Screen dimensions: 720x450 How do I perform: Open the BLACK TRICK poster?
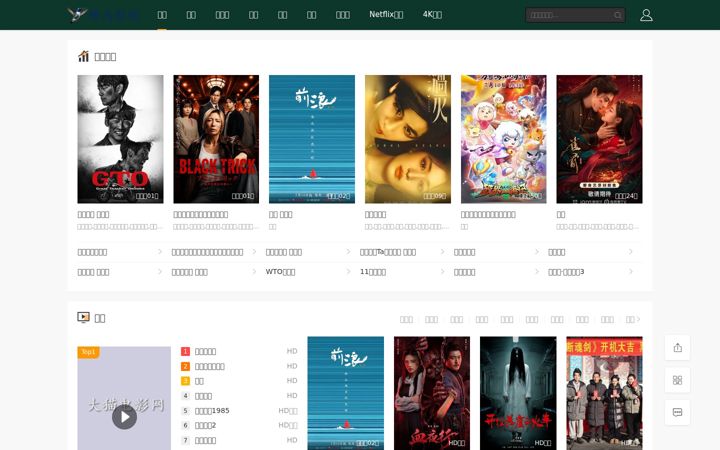[x=216, y=139]
